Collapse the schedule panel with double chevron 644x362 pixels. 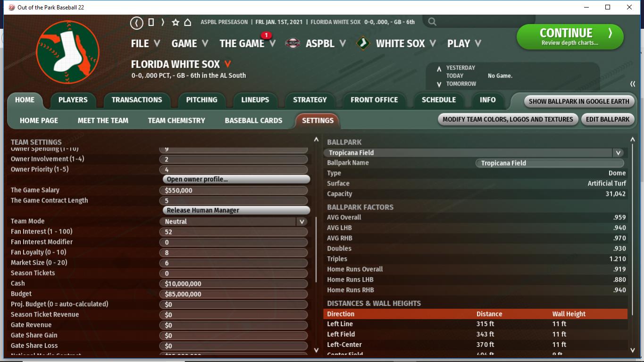[632, 84]
